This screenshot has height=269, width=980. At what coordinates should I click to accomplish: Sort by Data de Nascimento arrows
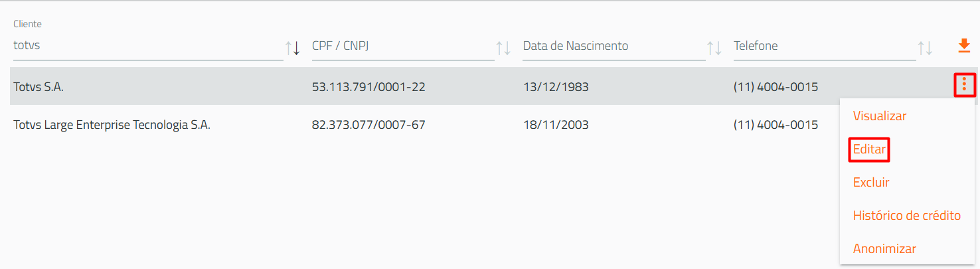pyautogui.click(x=714, y=48)
